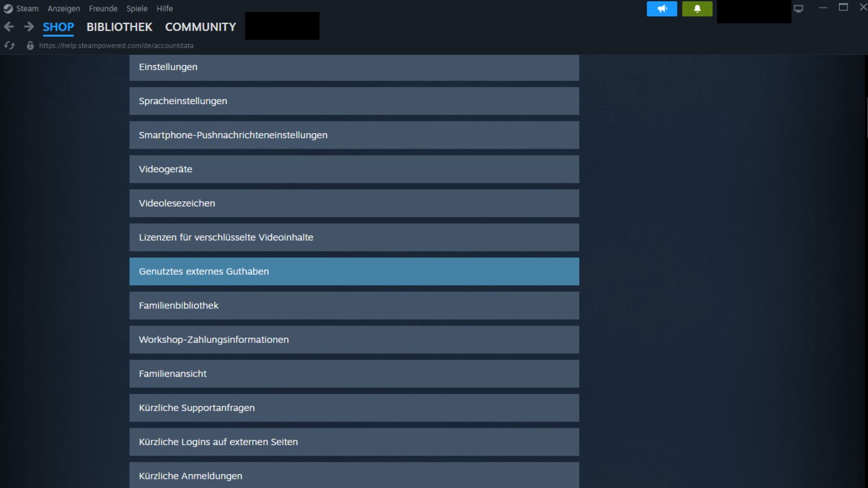Open the Einstellungen entry
Viewport: 868px width, 488px height.
point(354,67)
